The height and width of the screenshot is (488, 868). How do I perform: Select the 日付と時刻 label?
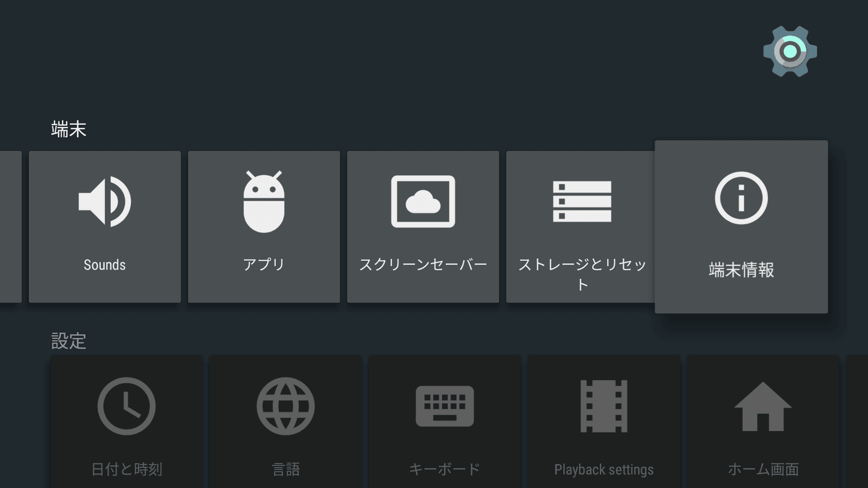[x=126, y=470]
